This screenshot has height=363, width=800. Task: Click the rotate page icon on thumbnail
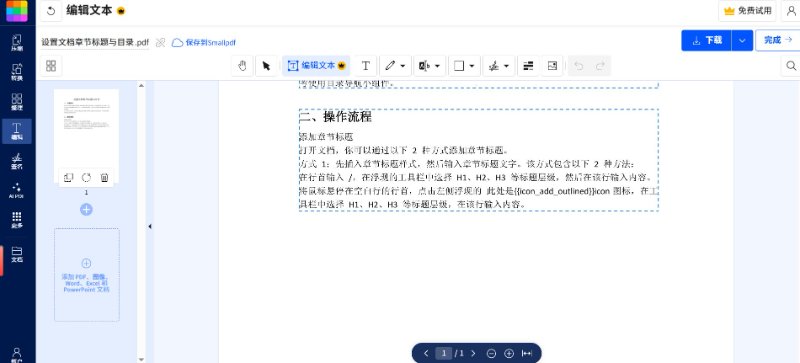86,178
